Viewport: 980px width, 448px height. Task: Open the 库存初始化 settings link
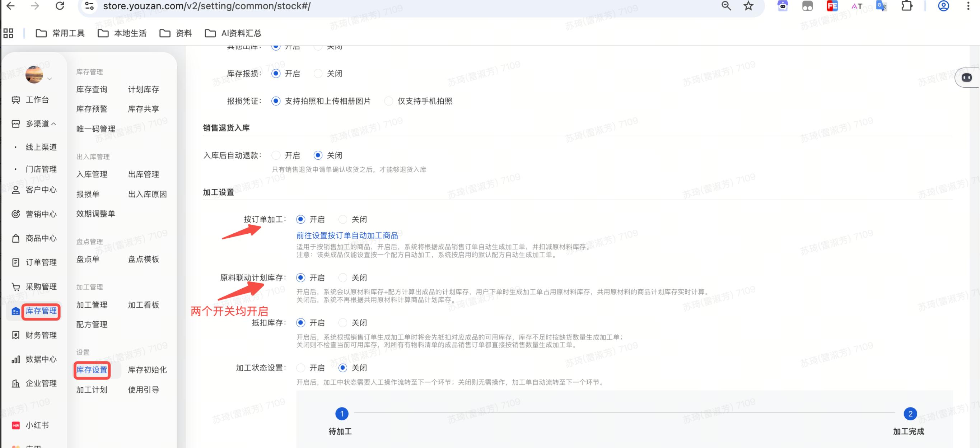point(147,370)
